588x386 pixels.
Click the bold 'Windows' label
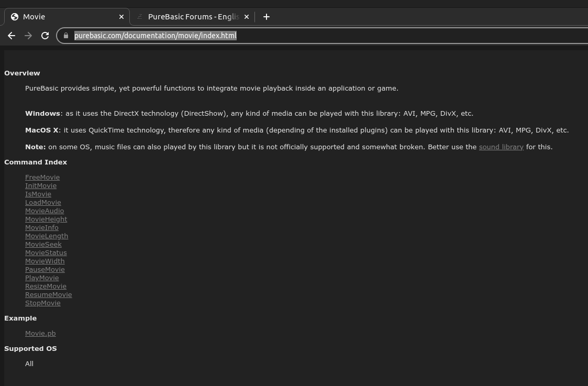tap(42, 113)
